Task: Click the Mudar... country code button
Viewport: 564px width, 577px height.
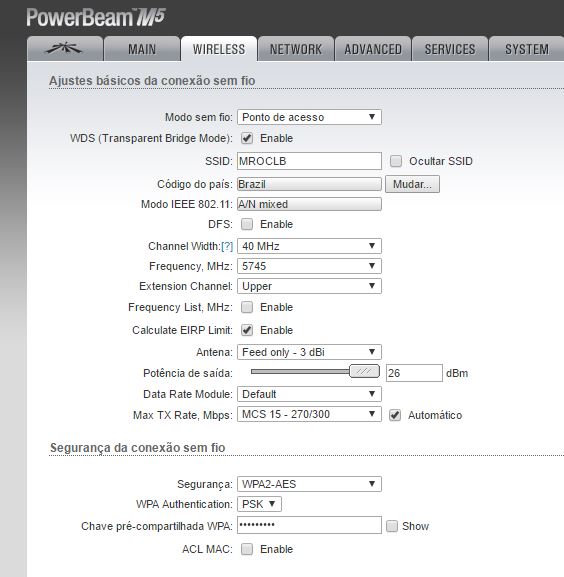Action: click(x=412, y=184)
